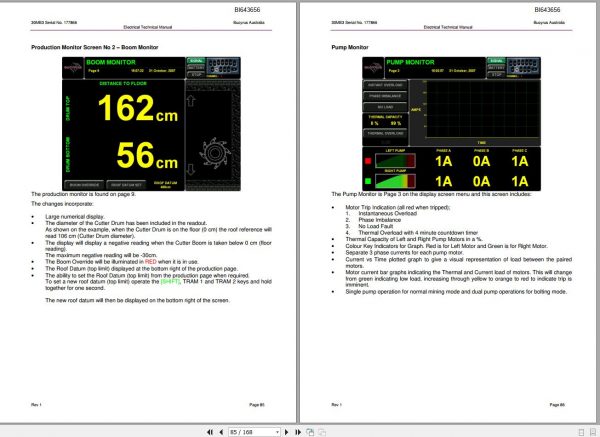Go to the previous page
Image resolution: width=600 pixels, height=437 pixels.
pyautogui.click(x=221, y=432)
